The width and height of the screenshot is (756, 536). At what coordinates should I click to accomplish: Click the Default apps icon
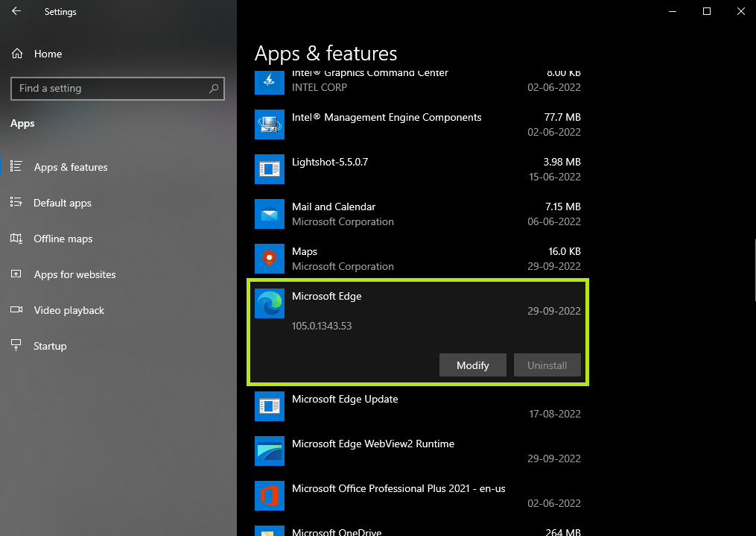tap(16, 202)
